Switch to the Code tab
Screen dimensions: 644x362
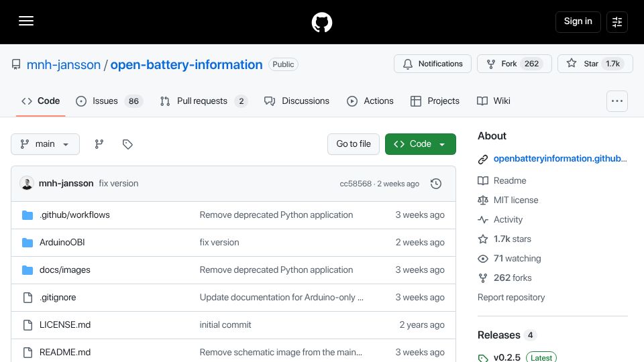point(41,101)
